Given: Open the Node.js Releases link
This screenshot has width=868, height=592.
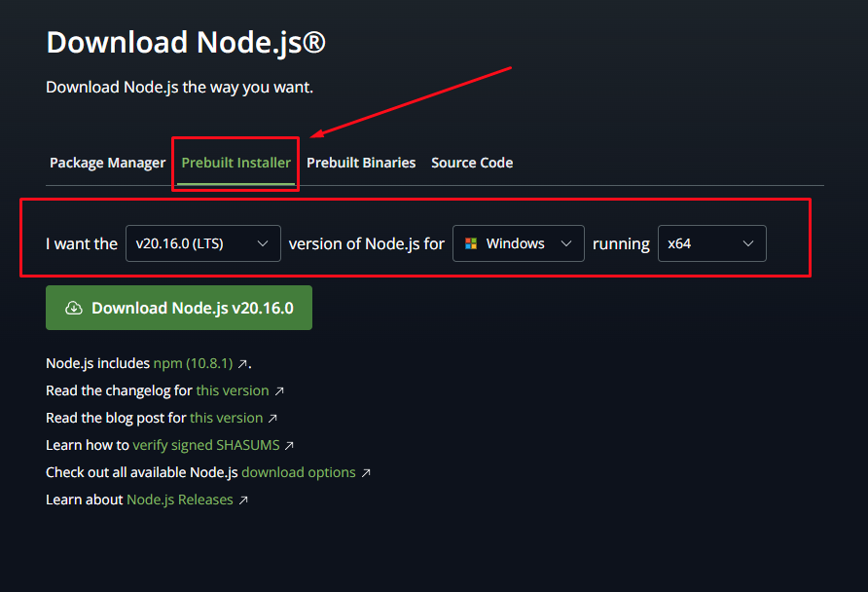Looking at the screenshot, I should 180,499.
